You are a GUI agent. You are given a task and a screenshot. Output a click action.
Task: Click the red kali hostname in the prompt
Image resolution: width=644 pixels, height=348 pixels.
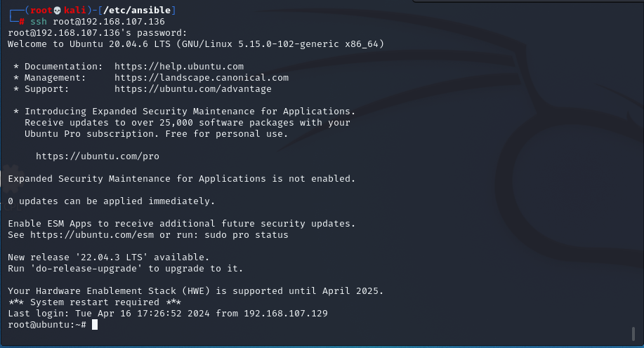tap(74, 11)
